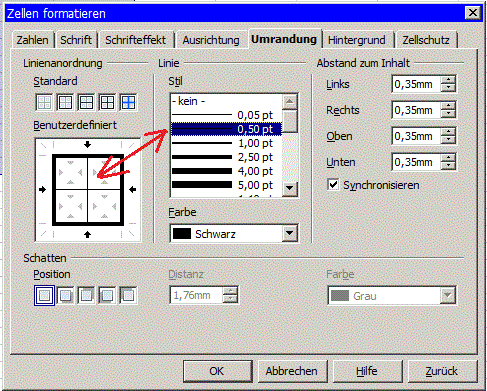The width and height of the screenshot is (487, 391).
Task: Choose the 'no shadow' position icon
Action: tap(44, 295)
